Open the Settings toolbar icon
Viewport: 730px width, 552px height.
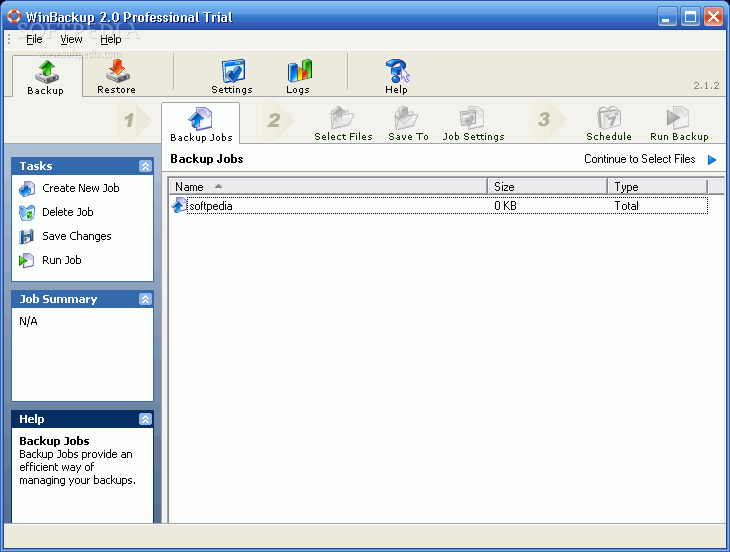click(x=232, y=77)
